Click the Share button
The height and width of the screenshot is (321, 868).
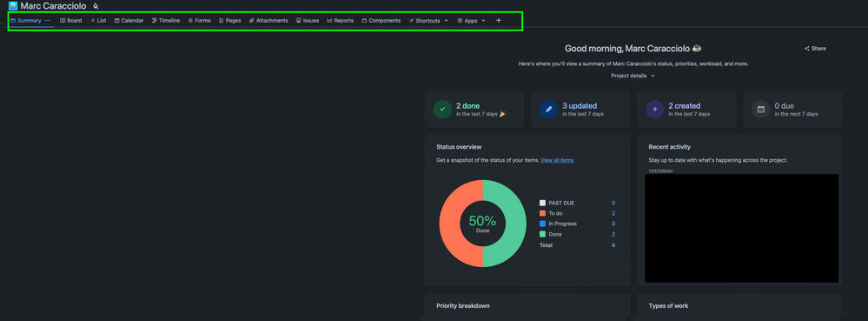[x=815, y=48]
